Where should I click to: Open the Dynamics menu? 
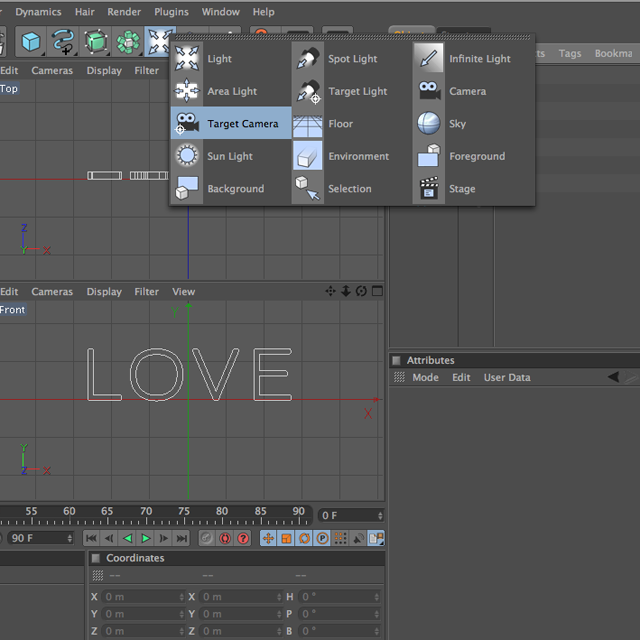click(38, 12)
